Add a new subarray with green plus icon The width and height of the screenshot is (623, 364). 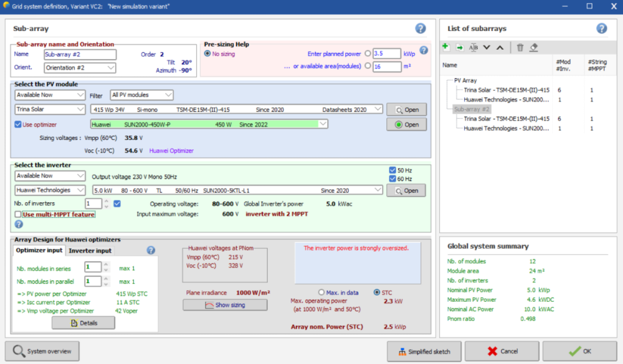446,47
